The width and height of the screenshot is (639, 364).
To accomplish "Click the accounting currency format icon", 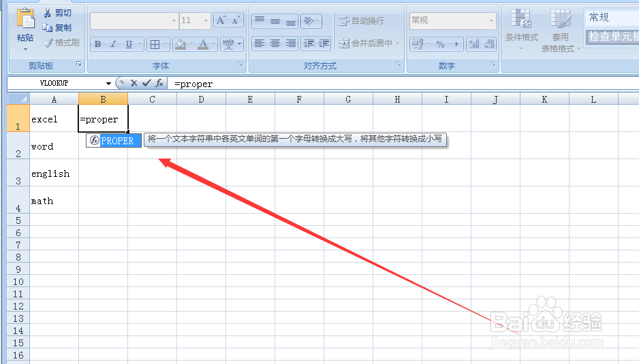I will click(418, 44).
